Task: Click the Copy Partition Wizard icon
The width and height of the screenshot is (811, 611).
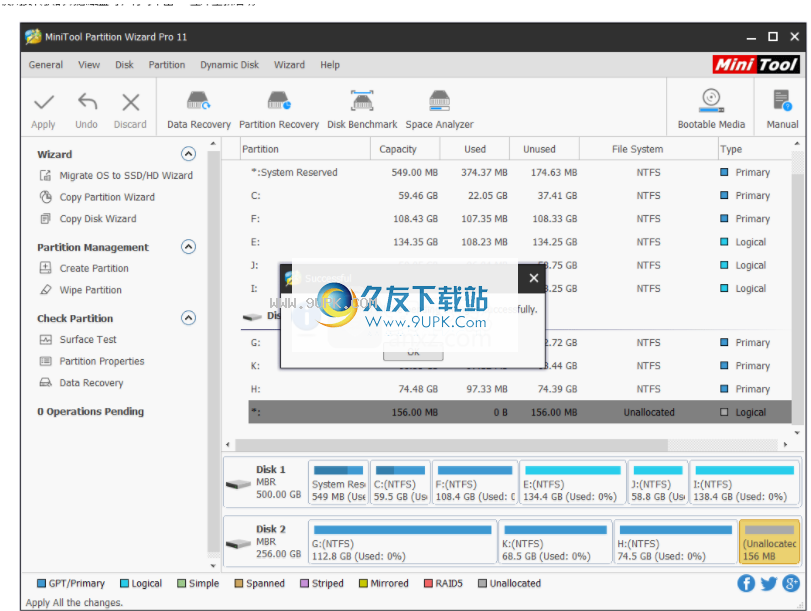Action: point(46,197)
